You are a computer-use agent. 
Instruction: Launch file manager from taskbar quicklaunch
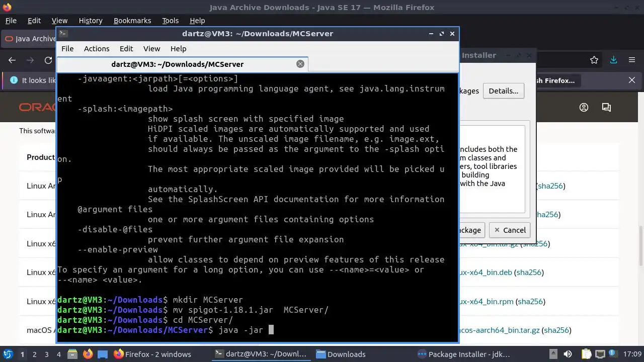click(x=72, y=354)
